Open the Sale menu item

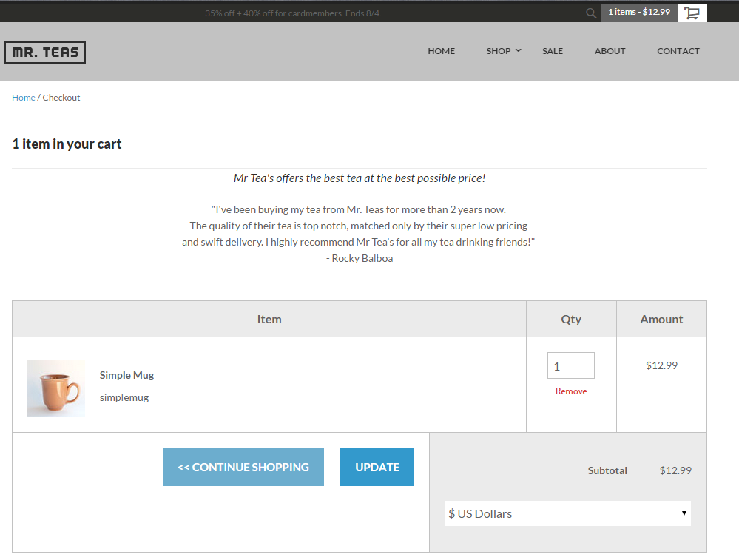[553, 51]
